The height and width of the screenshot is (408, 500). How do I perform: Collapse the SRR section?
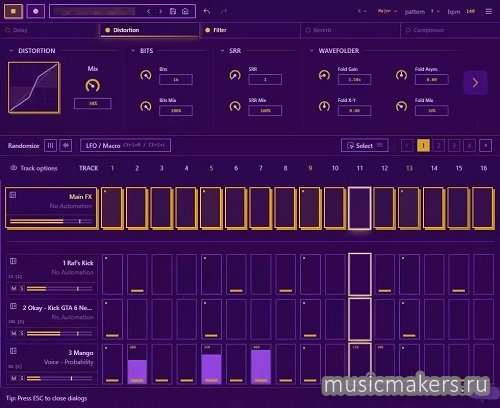pyautogui.click(x=222, y=51)
